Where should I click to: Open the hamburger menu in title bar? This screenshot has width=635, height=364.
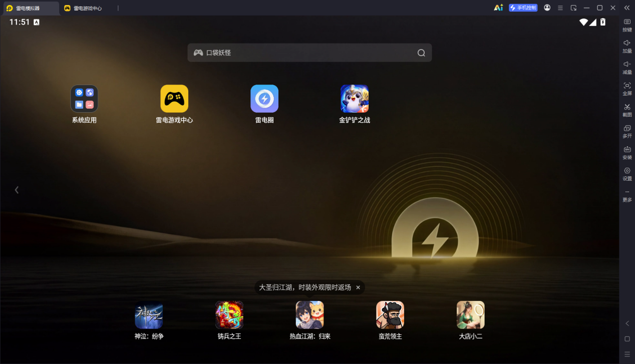(560, 8)
